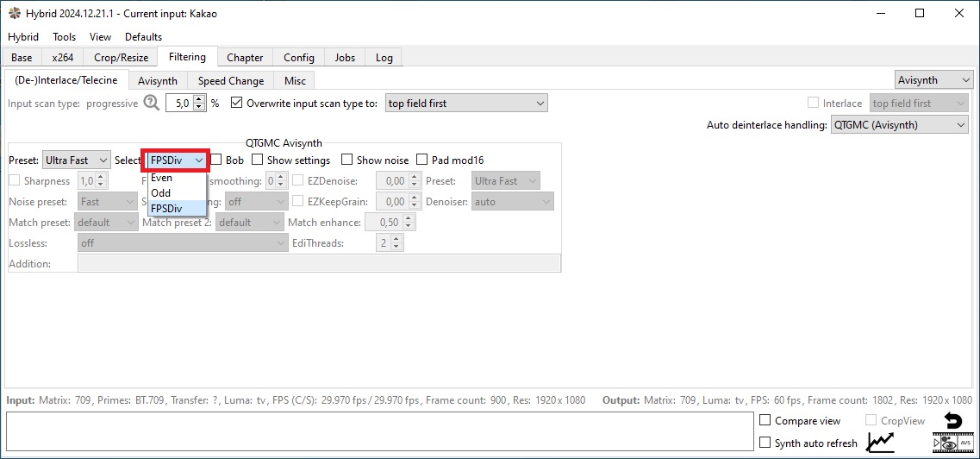
Task: Click the graph chart icon
Action: pos(880,443)
